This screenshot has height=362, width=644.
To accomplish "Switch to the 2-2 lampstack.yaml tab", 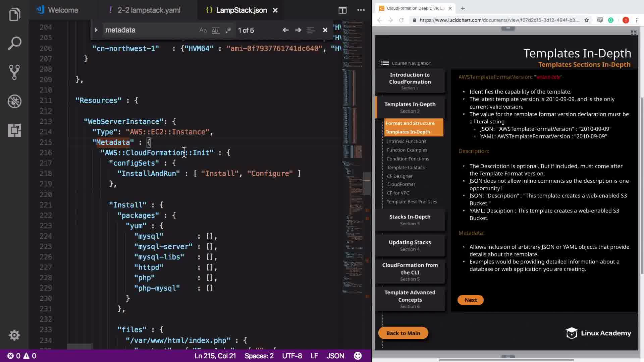I will [x=149, y=10].
